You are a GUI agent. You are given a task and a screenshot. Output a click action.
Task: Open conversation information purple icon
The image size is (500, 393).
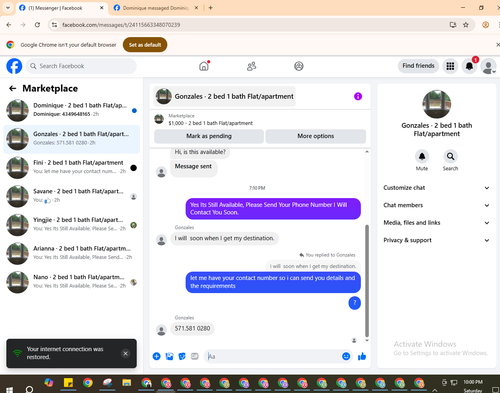click(x=358, y=96)
